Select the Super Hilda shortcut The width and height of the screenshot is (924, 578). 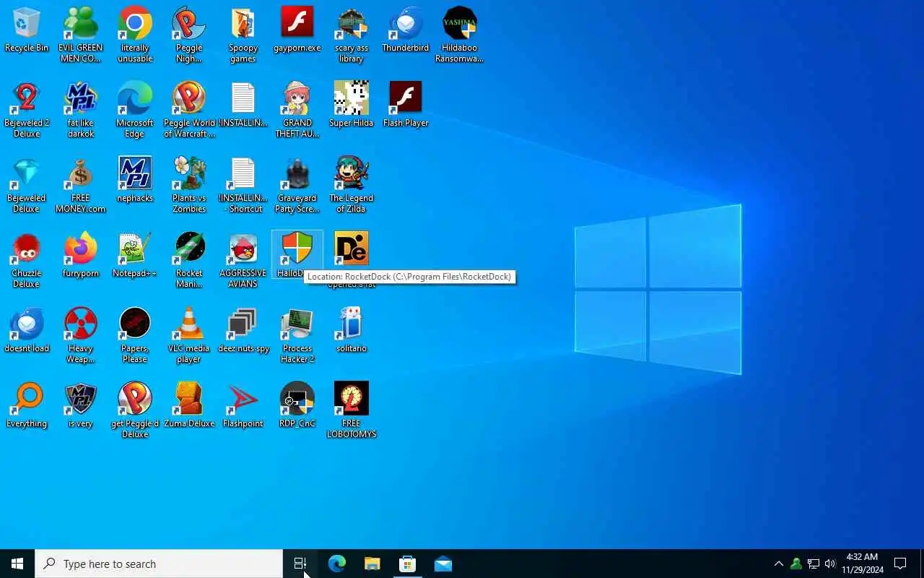352,105
